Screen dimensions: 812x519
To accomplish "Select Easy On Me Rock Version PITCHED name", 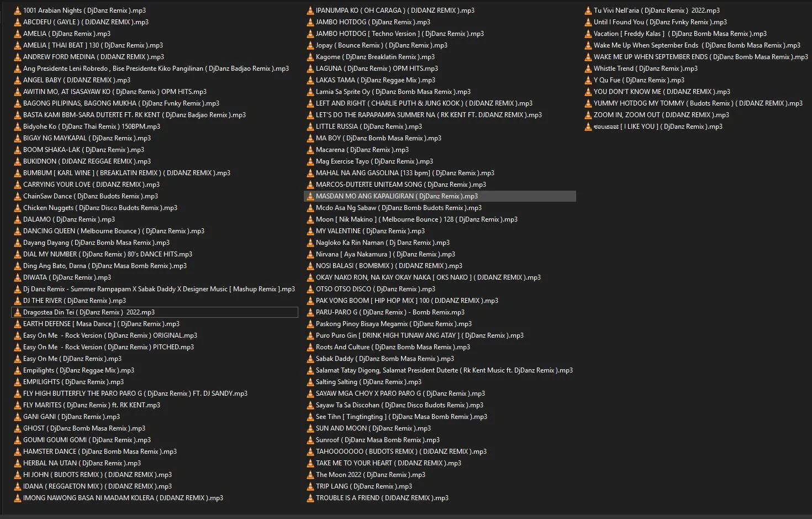I will pyautogui.click(x=108, y=347).
